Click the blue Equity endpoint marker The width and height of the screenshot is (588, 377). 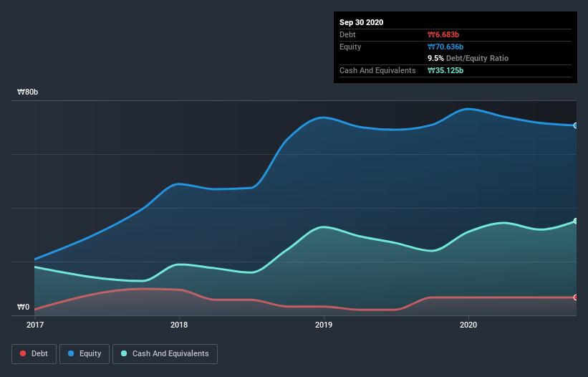576,125
